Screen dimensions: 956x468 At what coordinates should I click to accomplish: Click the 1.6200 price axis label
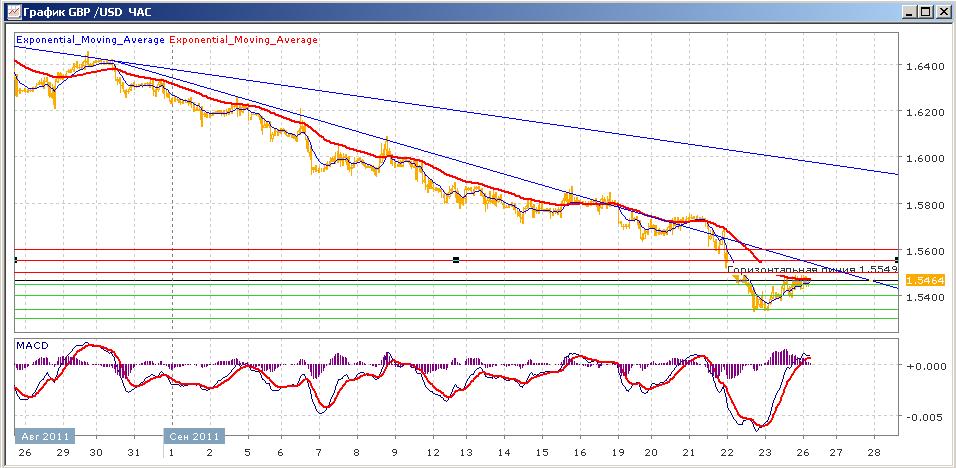(x=924, y=112)
